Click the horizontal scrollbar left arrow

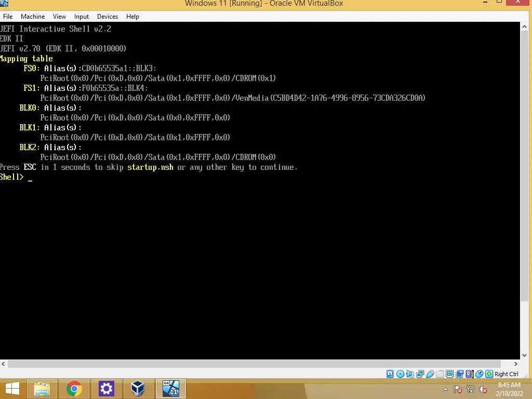click(4, 364)
